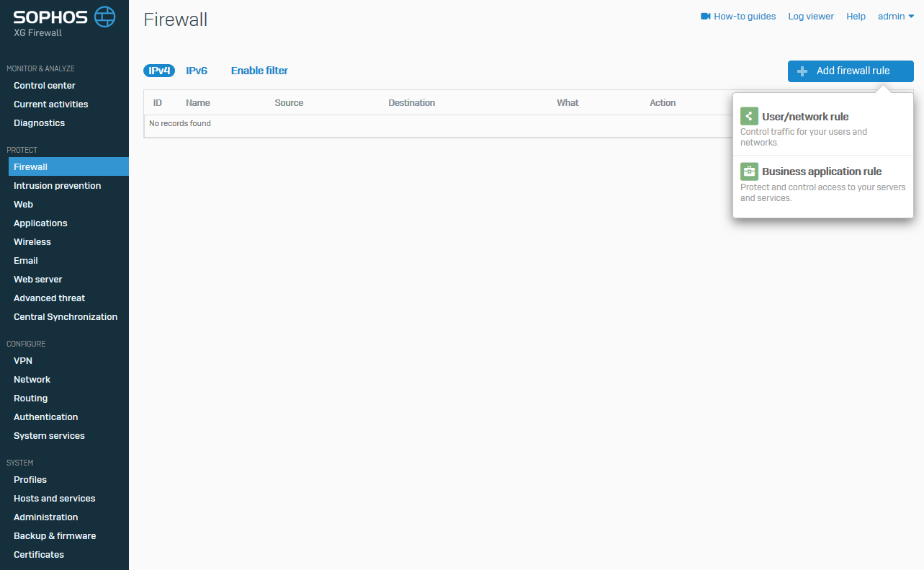Click the Sophos firewall logo icon
Screen dimensions: 924x570
click(105, 16)
